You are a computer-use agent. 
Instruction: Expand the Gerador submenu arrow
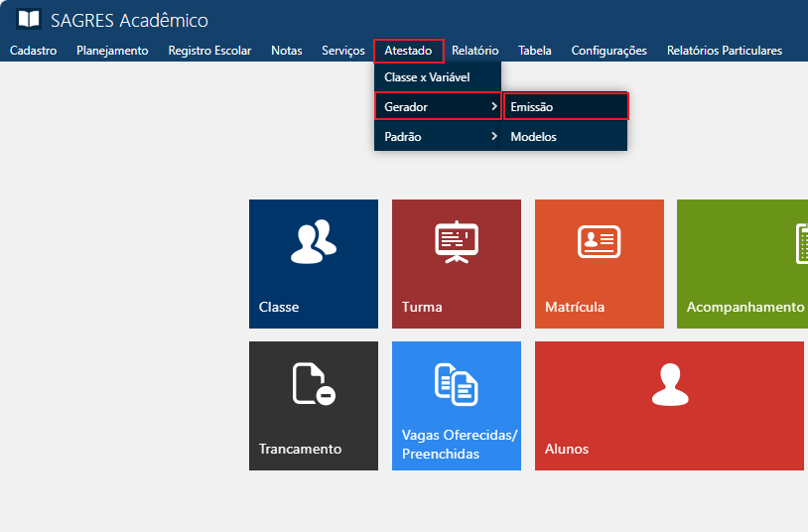(x=493, y=106)
